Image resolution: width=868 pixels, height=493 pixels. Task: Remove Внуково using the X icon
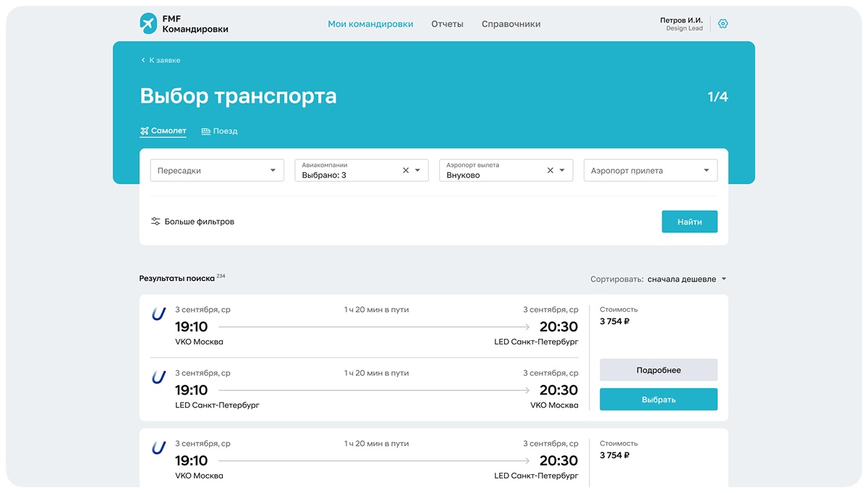tap(550, 170)
